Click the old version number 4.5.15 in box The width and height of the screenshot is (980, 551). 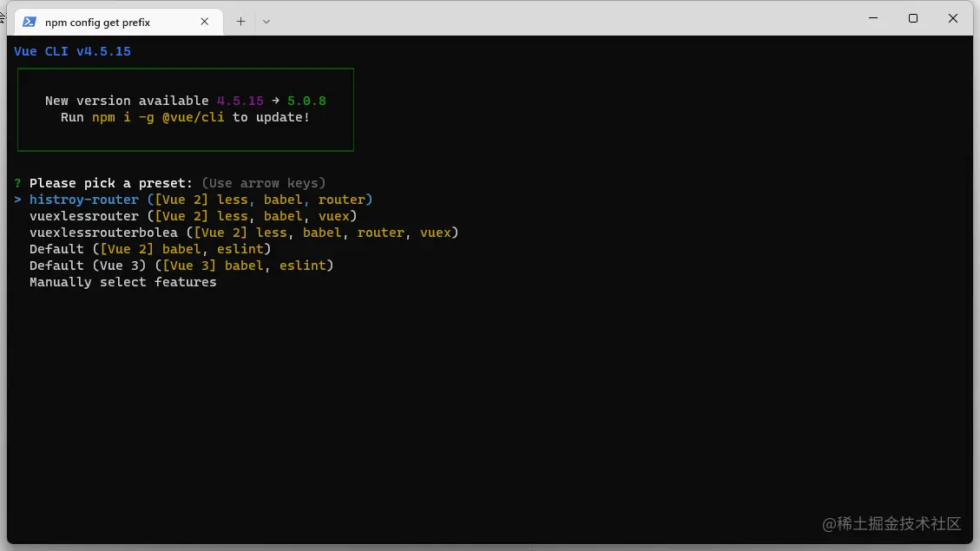240,101
